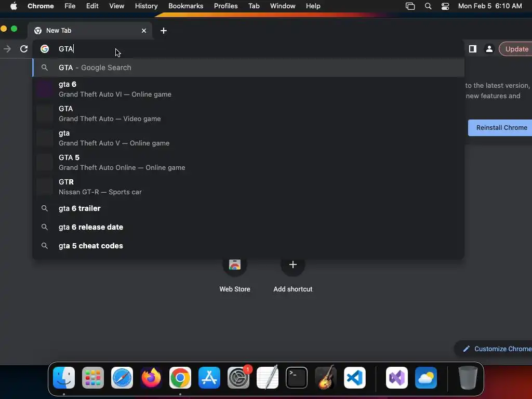Open Visual Studio Code from the dock
532x399 pixels.
[x=355, y=378]
